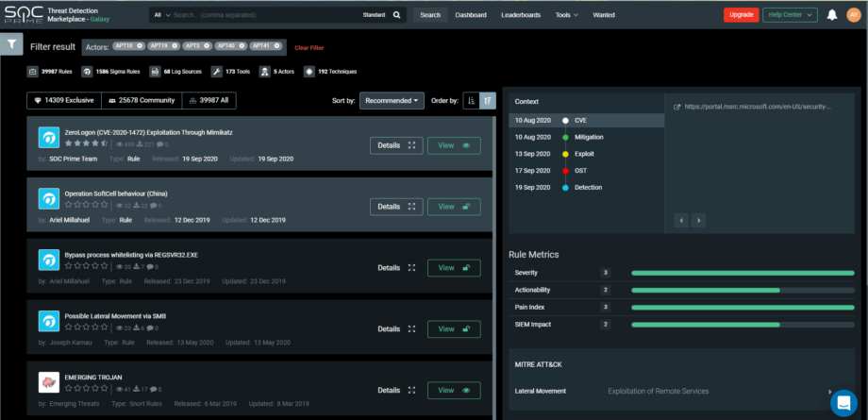Screen dimensions: 868x420
Task: Remove the APT3 actor filter chip
Action: [x=207, y=46]
